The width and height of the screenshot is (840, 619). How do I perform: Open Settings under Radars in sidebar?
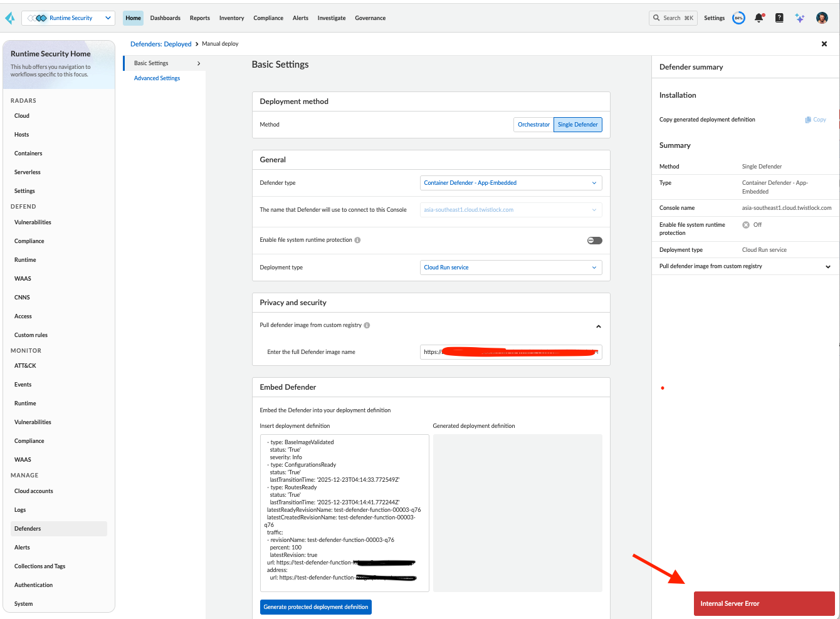[x=24, y=191]
